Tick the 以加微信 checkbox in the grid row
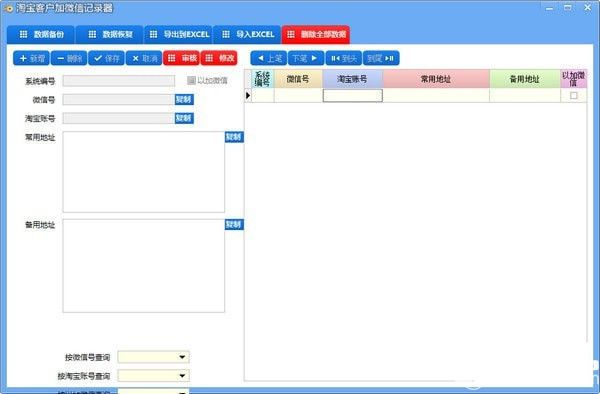The width and height of the screenshot is (600, 394). [573, 95]
